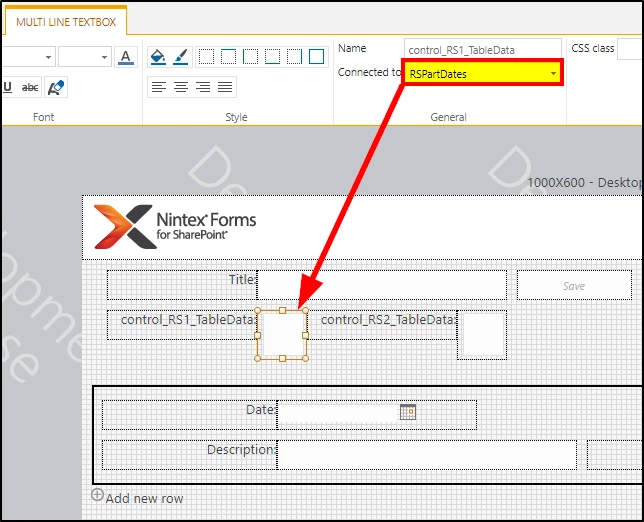This screenshot has height=522, width=644.
Task: Edit the Name field control_RS1_TableData
Action: (483, 50)
